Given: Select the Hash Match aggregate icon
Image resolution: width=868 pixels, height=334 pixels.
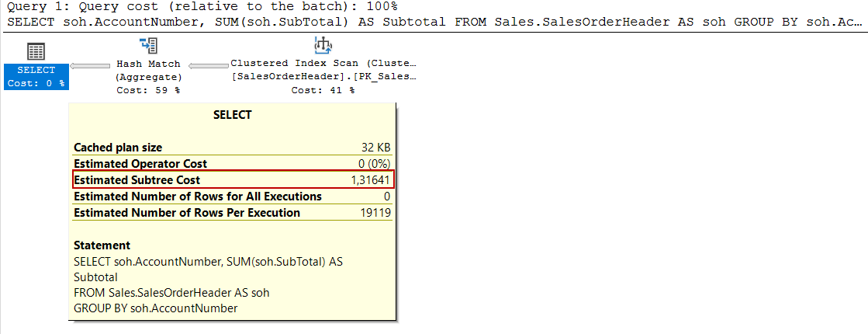Looking at the screenshot, I should pyautogui.click(x=148, y=45).
